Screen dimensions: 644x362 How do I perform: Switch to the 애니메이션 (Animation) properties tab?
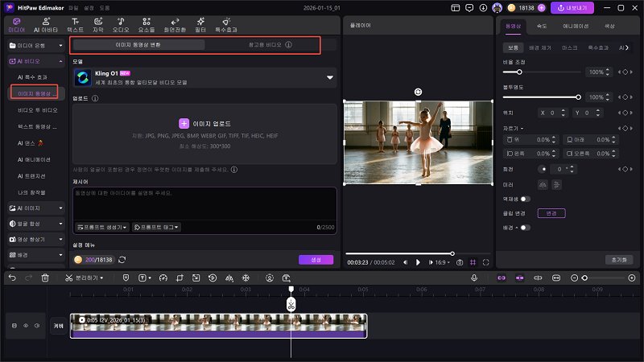click(576, 26)
